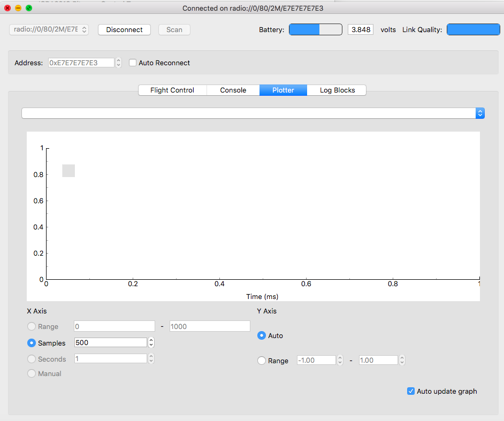Screen dimensions: 504x421
Task: Uncheck the Auto update graph checkbox
Action: [x=411, y=392]
